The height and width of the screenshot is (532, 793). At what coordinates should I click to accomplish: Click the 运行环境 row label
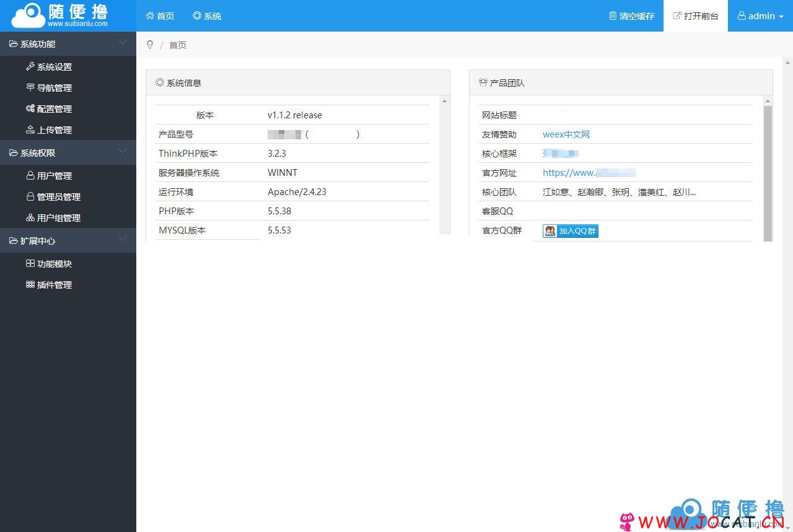[176, 192]
